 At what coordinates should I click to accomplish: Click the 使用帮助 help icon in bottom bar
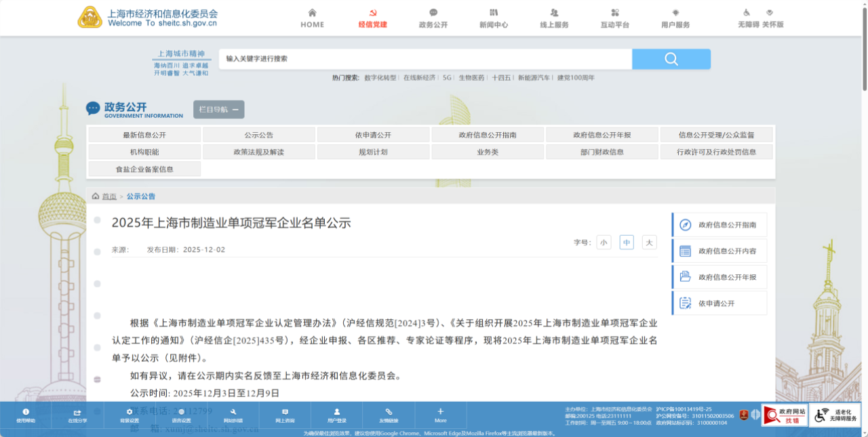pyautogui.click(x=26, y=415)
